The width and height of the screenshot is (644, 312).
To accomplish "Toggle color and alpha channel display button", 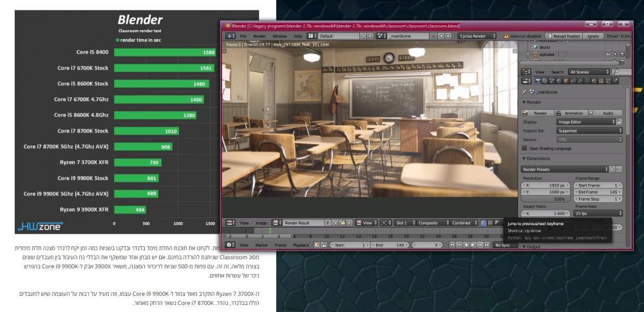I will 484,223.
